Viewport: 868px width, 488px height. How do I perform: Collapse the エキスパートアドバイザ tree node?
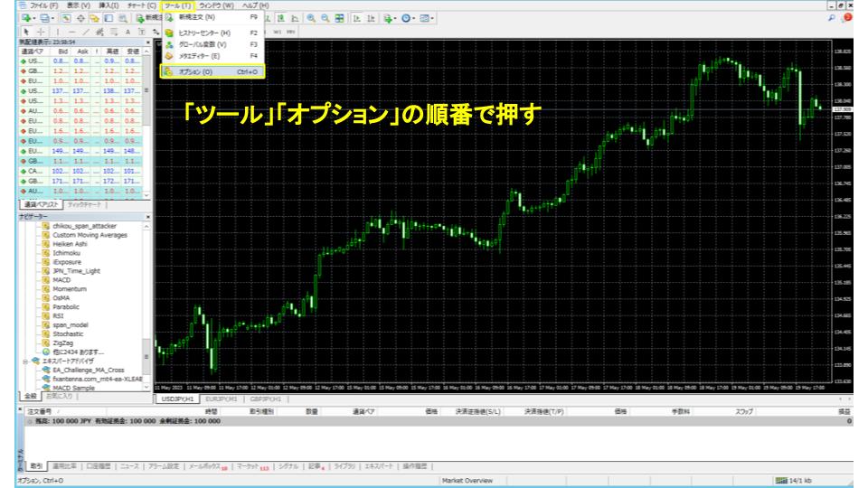(24, 360)
